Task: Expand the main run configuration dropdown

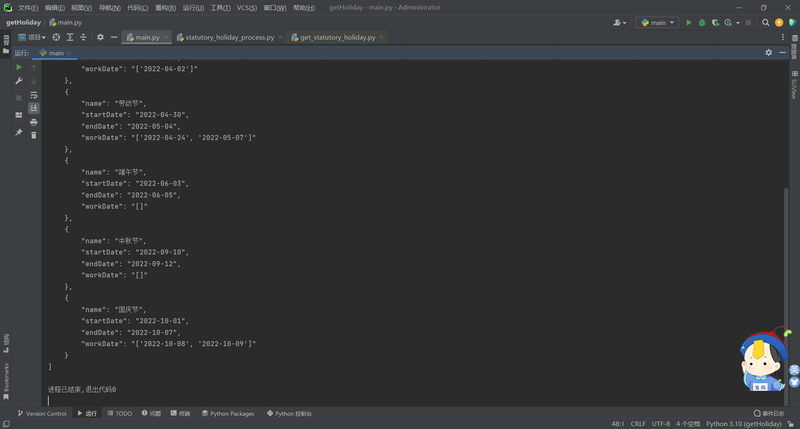Action: pyautogui.click(x=657, y=22)
